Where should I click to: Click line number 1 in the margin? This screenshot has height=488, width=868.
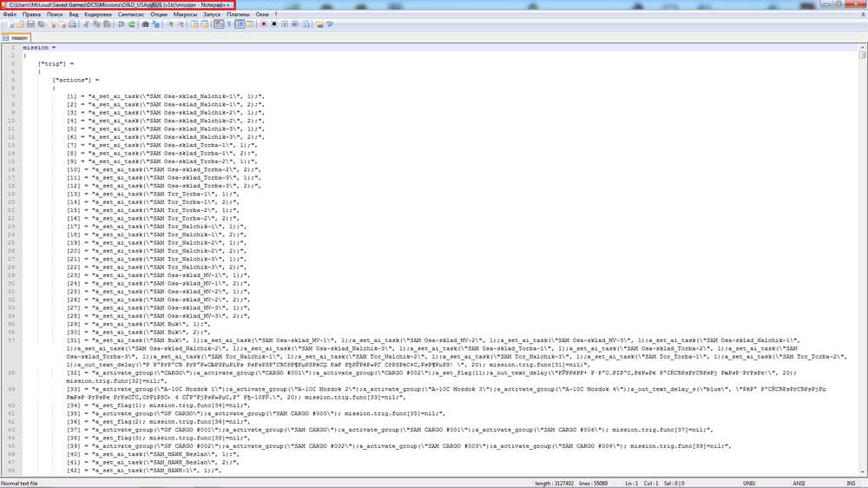click(x=13, y=48)
